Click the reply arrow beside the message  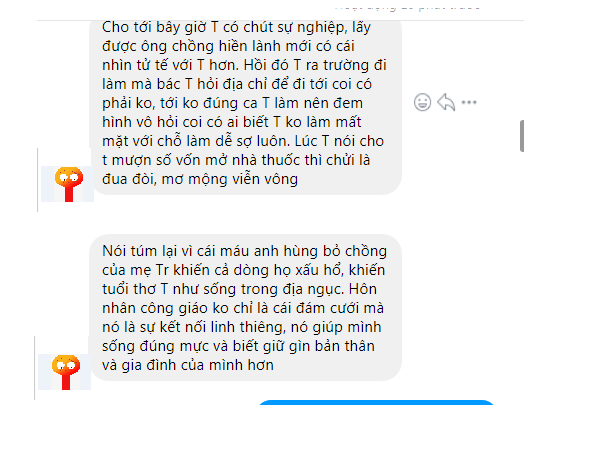coord(446,103)
